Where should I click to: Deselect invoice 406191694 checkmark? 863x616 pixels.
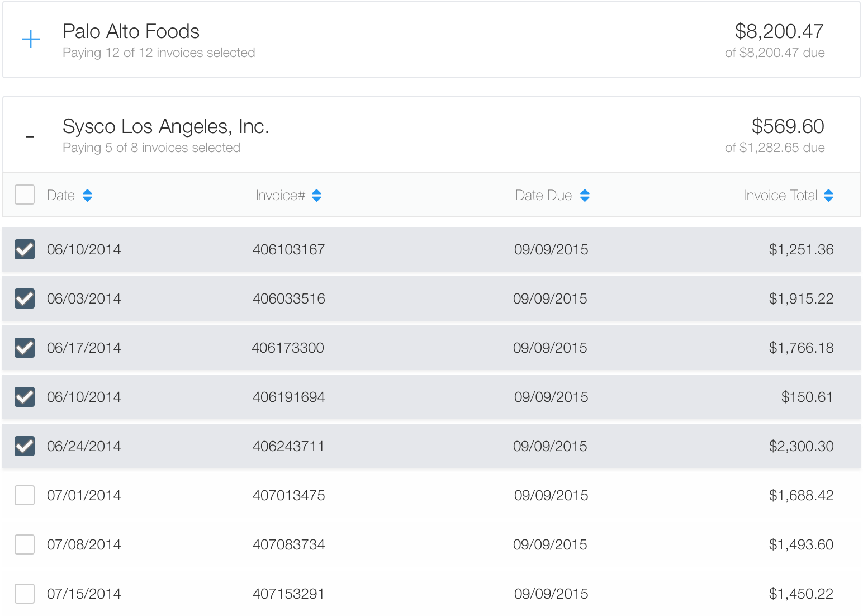pos(25,397)
